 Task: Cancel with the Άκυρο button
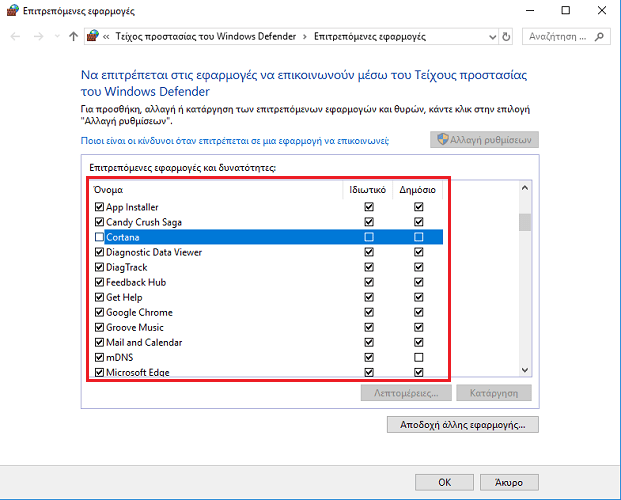point(509,482)
